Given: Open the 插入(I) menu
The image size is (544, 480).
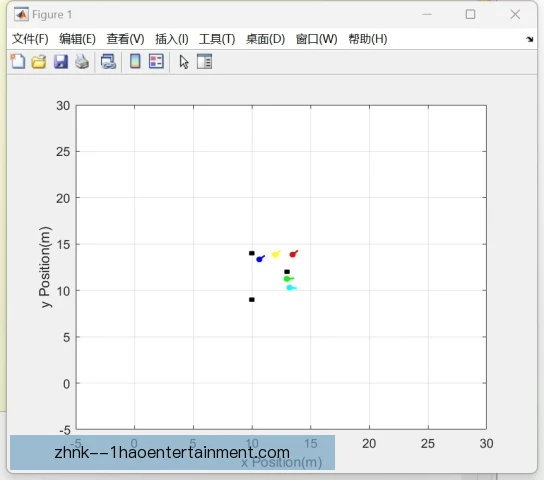Looking at the screenshot, I should click(x=172, y=39).
